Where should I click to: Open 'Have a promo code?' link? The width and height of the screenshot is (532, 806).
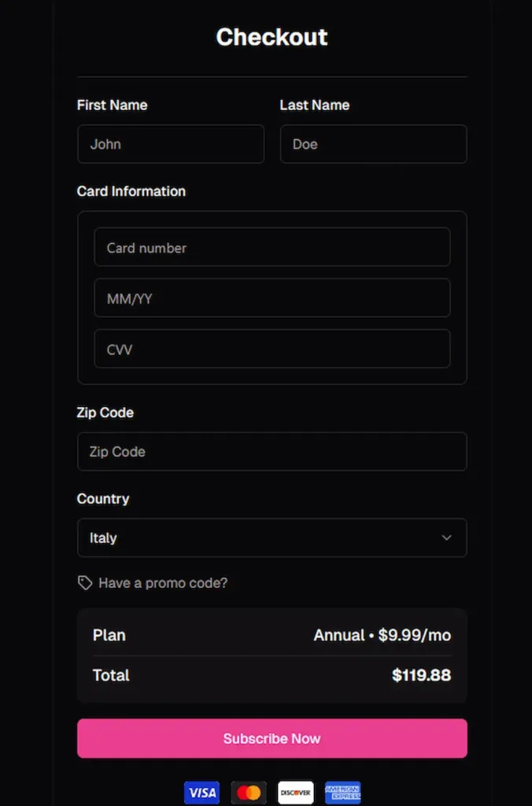pyautogui.click(x=162, y=582)
